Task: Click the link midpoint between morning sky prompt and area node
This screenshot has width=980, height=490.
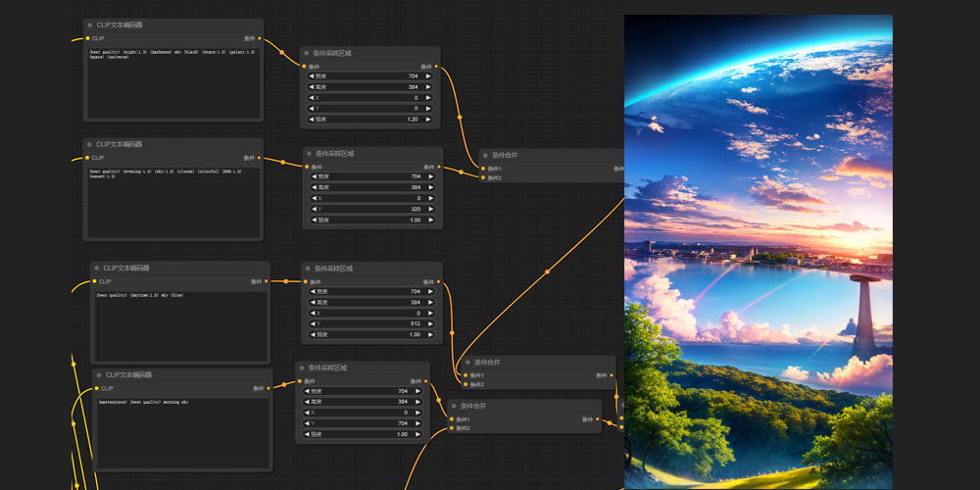Action: pos(283,384)
